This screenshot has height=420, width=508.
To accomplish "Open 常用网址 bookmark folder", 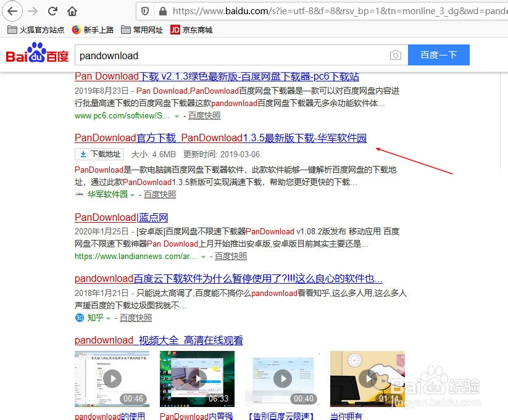I will point(142,30).
